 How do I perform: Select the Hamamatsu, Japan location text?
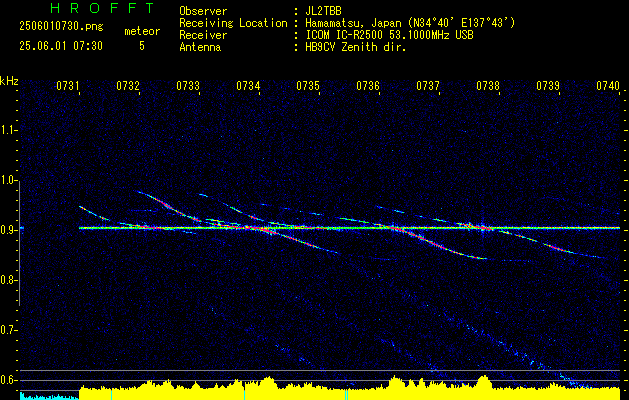click(410, 23)
